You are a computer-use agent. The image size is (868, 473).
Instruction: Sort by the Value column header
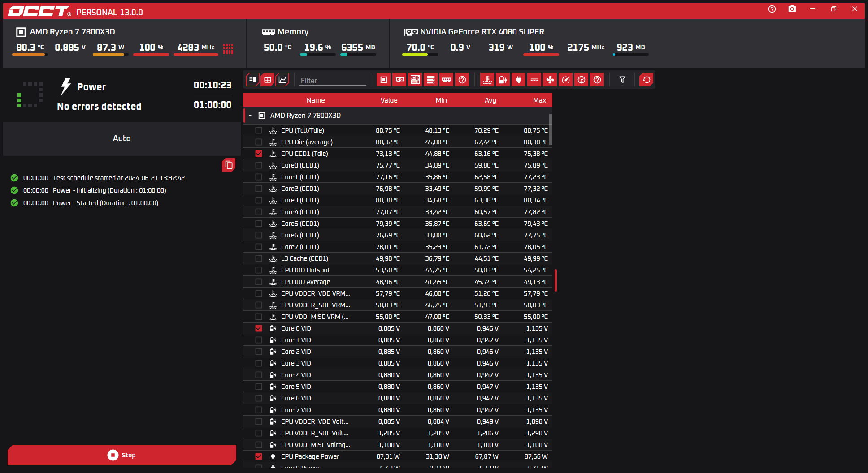(x=389, y=100)
